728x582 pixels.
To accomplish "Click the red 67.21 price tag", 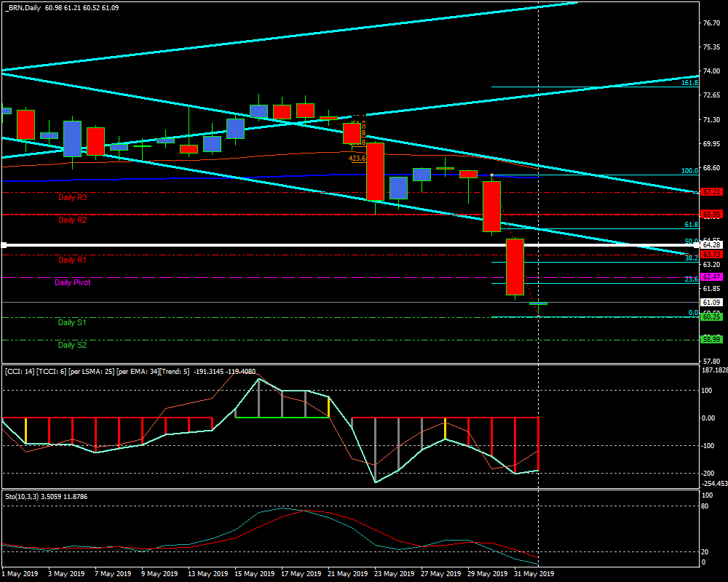I will pos(711,192).
